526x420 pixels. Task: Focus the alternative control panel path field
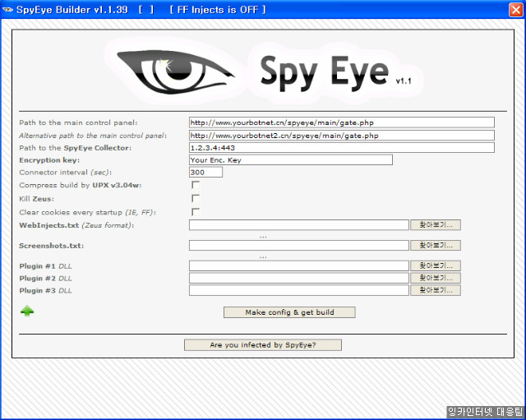click(x=342, y=135)
